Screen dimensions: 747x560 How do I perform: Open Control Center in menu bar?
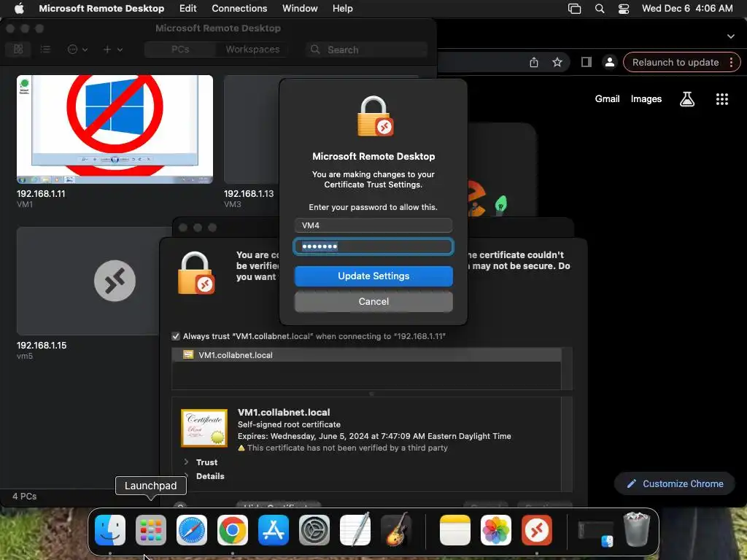(624, 9)
